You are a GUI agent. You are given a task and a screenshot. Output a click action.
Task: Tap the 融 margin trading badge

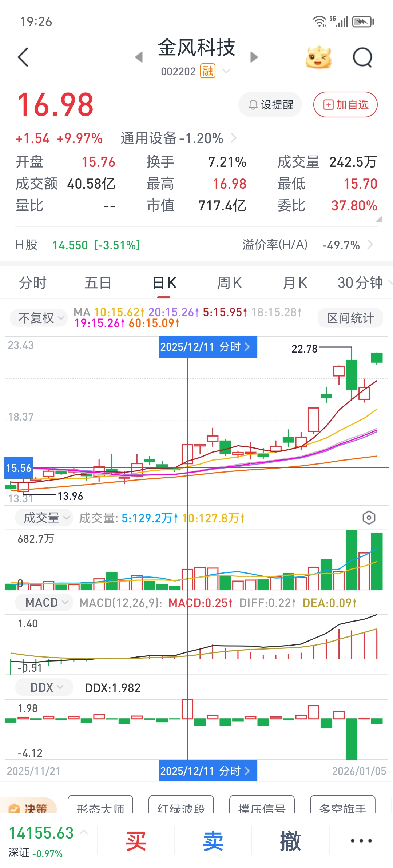(208, 71)
